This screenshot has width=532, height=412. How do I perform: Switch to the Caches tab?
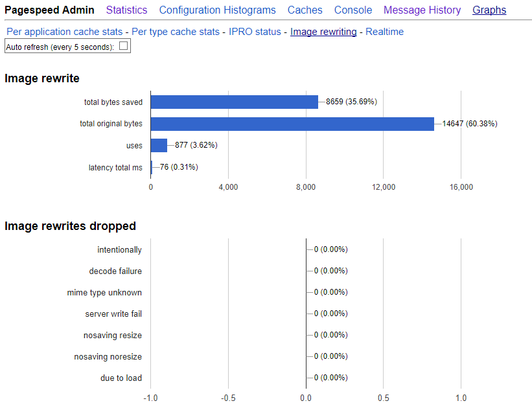[305, 10]
